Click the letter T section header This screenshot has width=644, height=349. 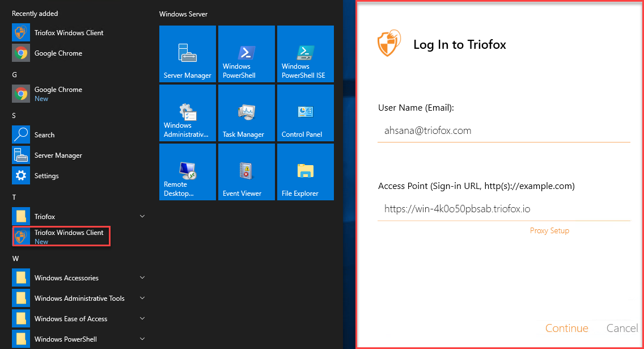[14, 197]
